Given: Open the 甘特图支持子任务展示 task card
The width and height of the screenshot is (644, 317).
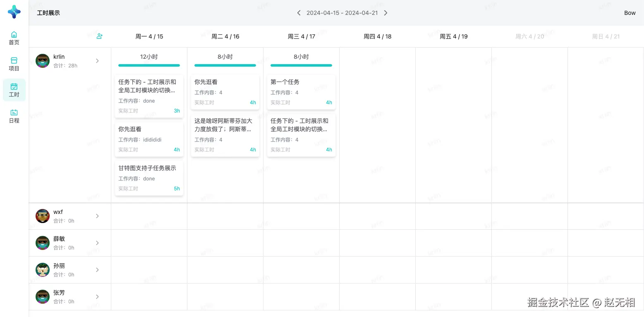Looking at the screenshot, I should [149, 178].
